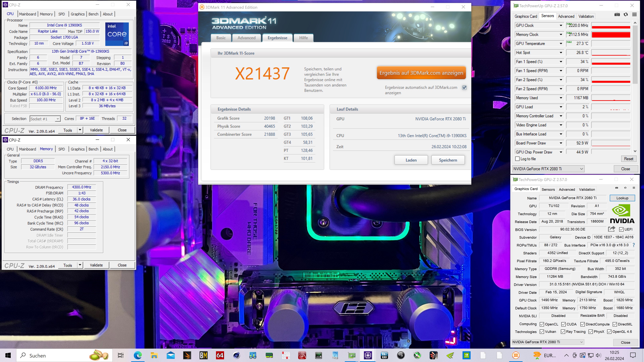Click the Fan 1 Speed (%) red graph

click(611, 62)
